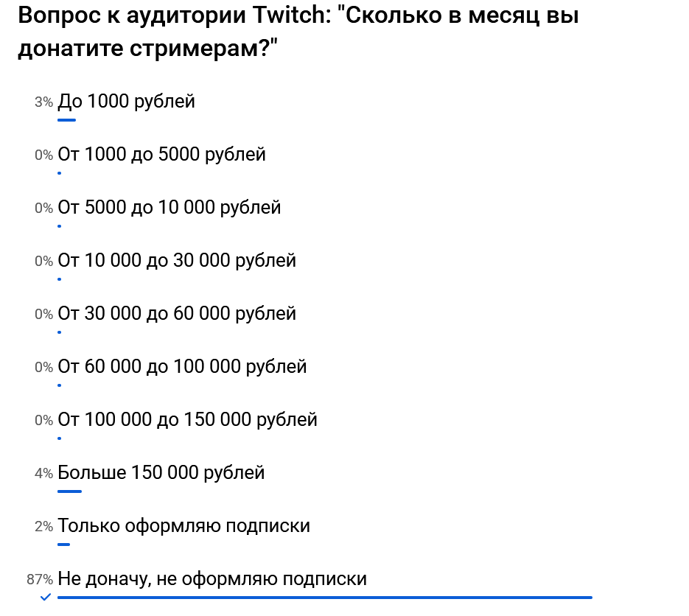689x616 pixels.
Task: Click the bar under "Больше 150 000 рублей"
Action: 69,491
